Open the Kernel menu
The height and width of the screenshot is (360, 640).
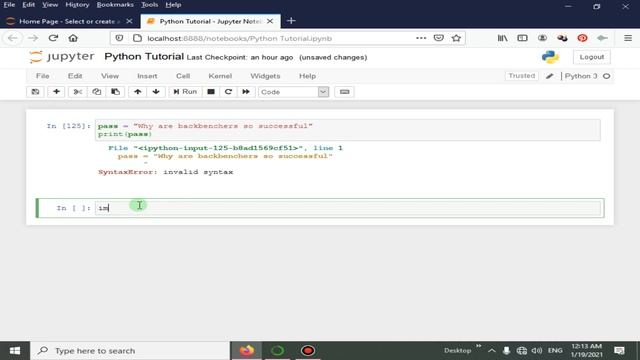point(220,76)
